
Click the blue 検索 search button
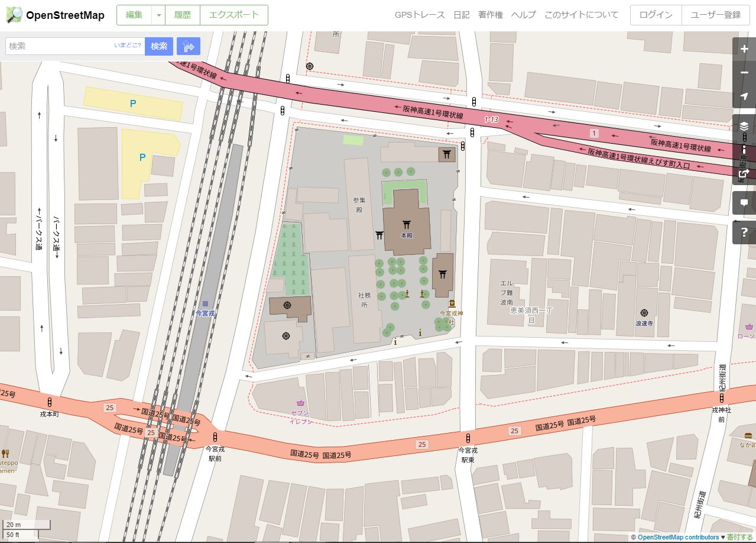159,46
